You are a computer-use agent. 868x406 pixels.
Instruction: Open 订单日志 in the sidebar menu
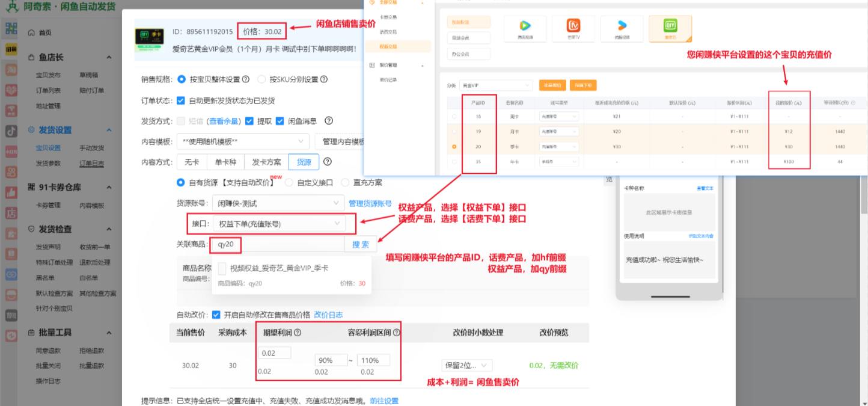click(92, 164)
